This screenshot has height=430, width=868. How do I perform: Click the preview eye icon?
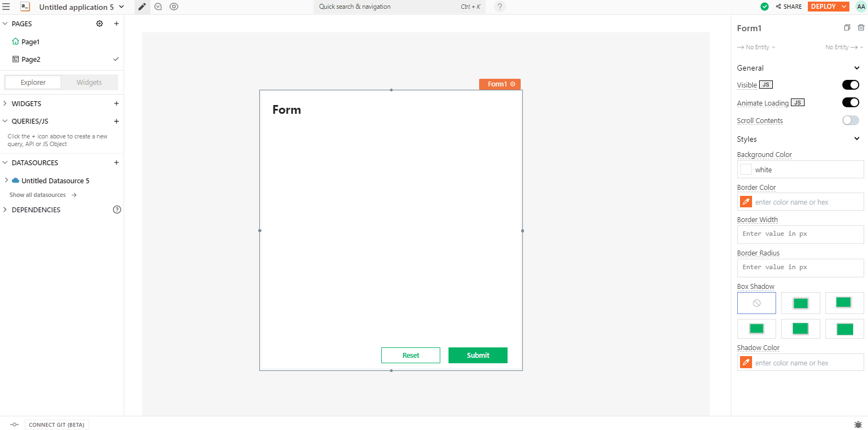point(174,7)
